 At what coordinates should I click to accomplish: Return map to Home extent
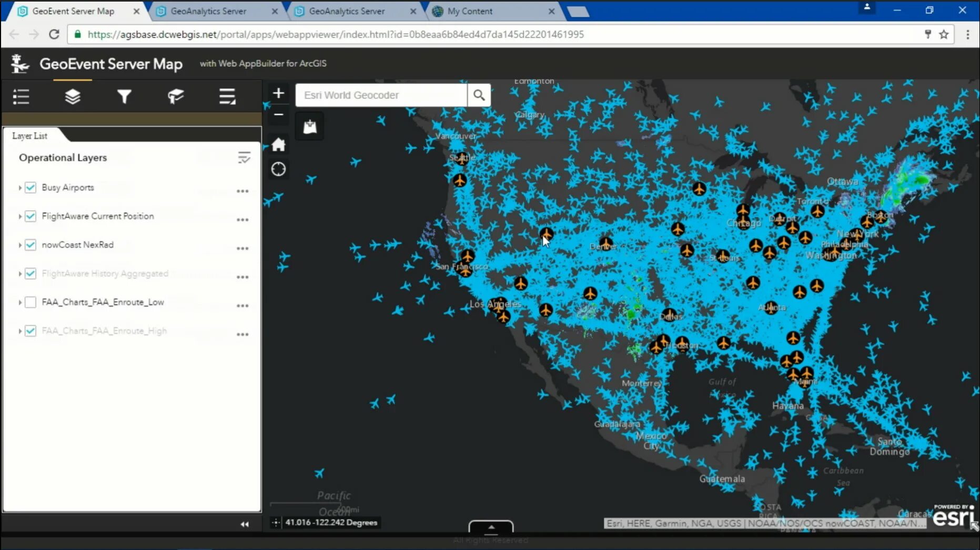click(278, 144)
